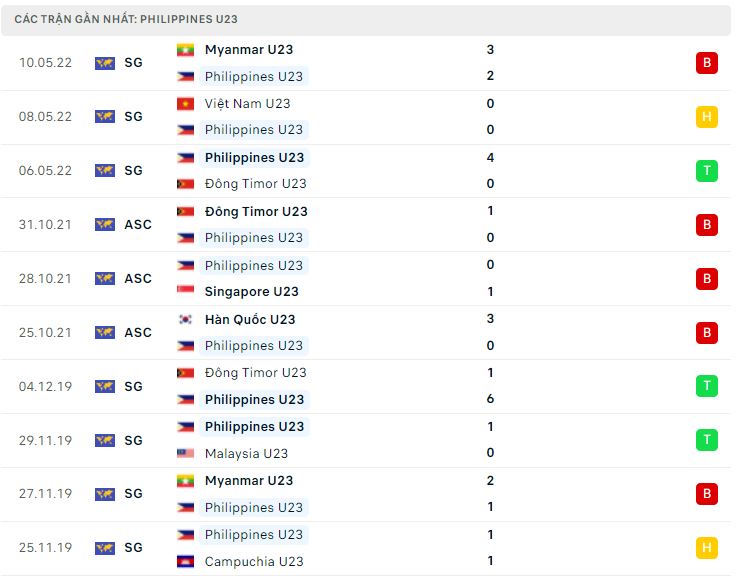The height and width of the screenshot is (578, 737).
Task: Click the ASC competition label on 28.10.21
Action: 138,279
